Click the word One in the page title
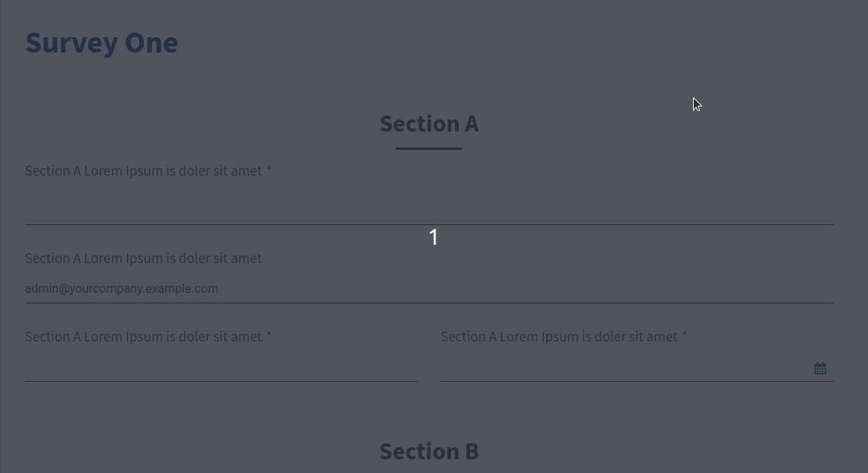The image size is (868, 473). pos(151,43)
